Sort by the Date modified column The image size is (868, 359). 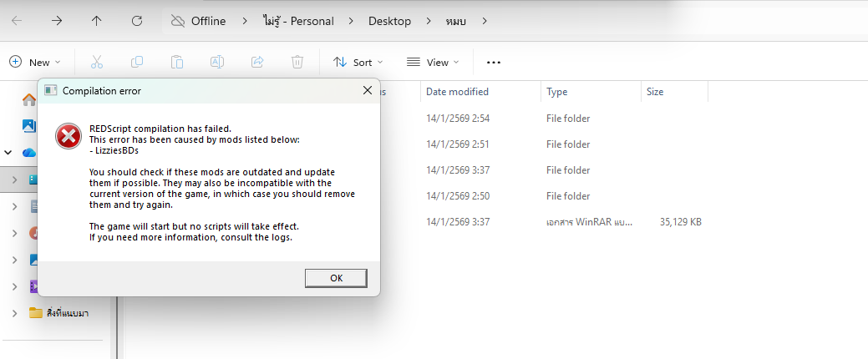(x=457, y=92)
